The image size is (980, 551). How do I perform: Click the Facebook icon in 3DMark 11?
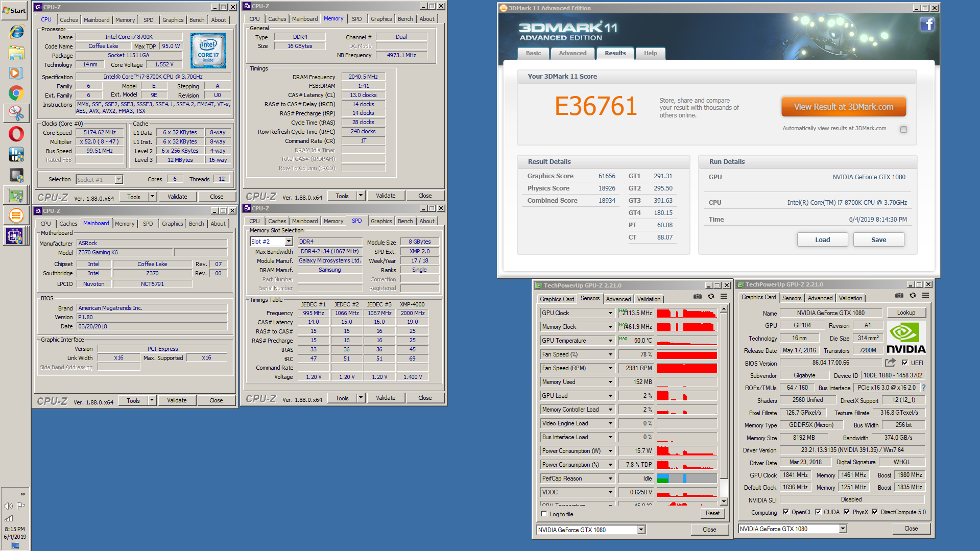pos(927,24)
